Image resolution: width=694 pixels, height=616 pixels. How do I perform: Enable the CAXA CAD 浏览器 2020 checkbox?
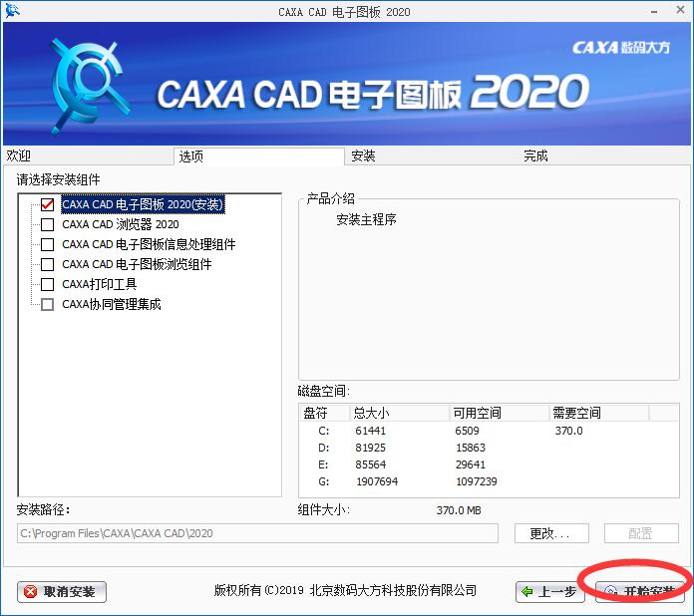point(47,224)
